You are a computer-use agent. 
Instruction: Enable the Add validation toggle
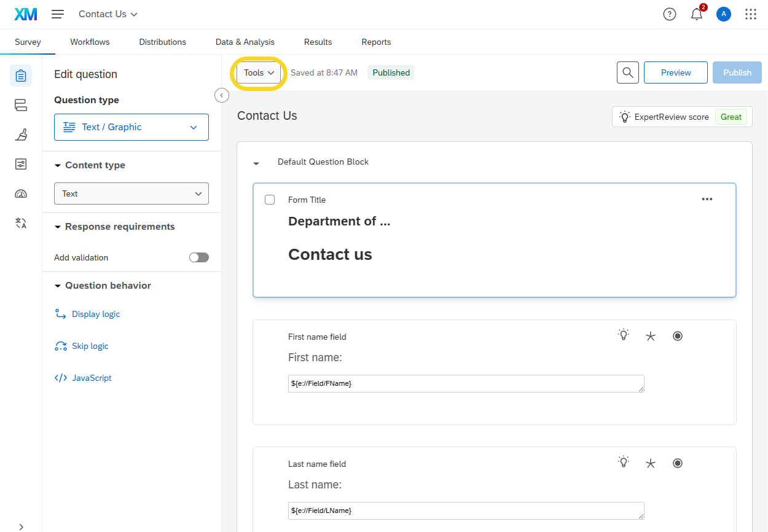pyautogui.click(x=198, y=257)
